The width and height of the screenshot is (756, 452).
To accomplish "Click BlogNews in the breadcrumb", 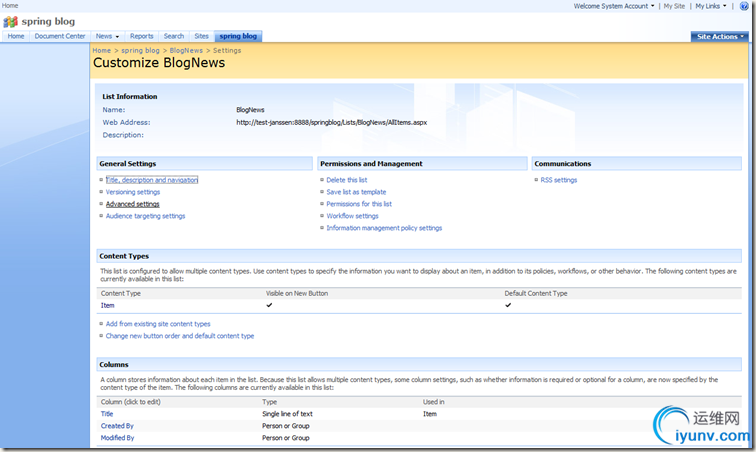I will (x=186, y=50).
